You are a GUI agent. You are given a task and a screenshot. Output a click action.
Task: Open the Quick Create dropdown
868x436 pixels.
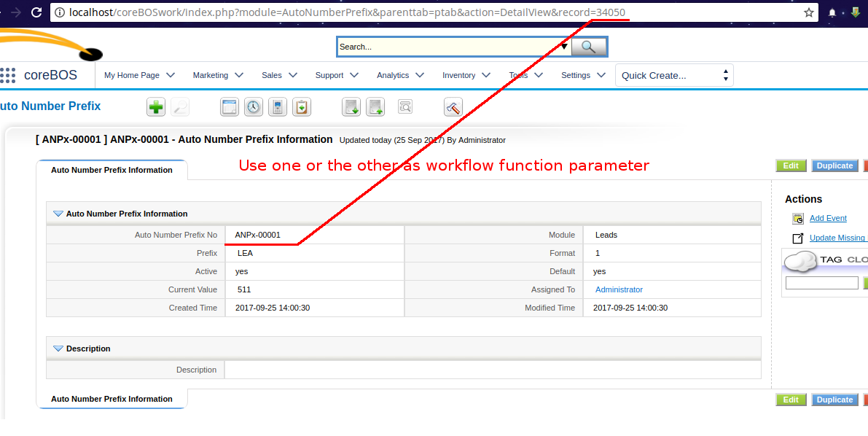pyautogui.click(x=674, y=75)
